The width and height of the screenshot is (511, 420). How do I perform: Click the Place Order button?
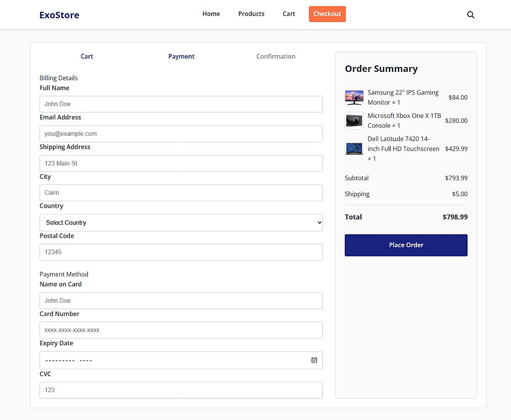pos(406,245)
